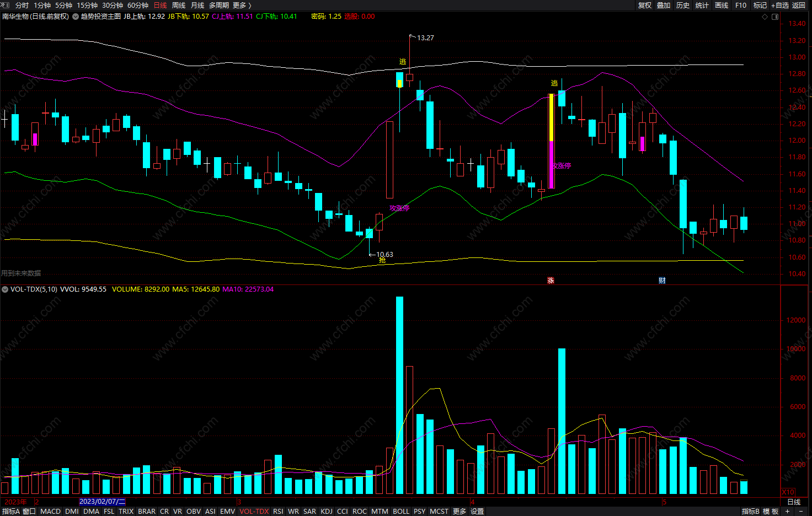The height and width of the screenshot is (516, 812).
Task: Select TRIX indicator
Action: click(x=126, y=512)
